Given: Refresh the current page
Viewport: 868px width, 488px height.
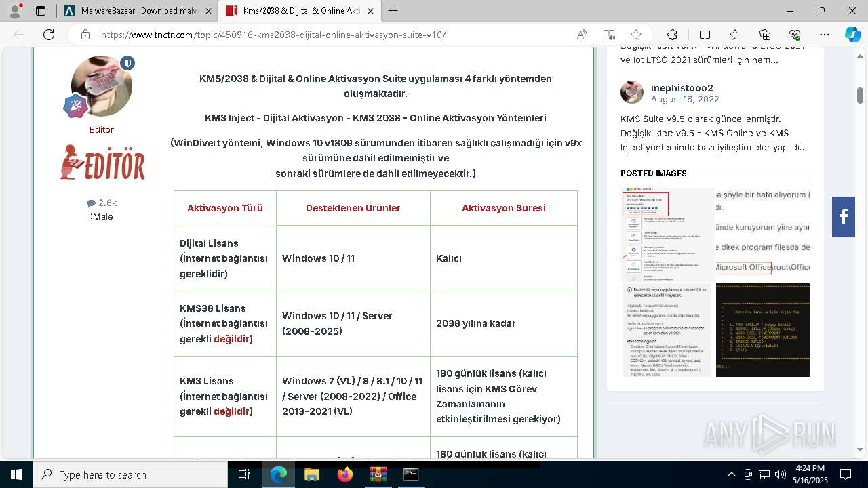Looking at the screenshot, I should coord(49,35).
